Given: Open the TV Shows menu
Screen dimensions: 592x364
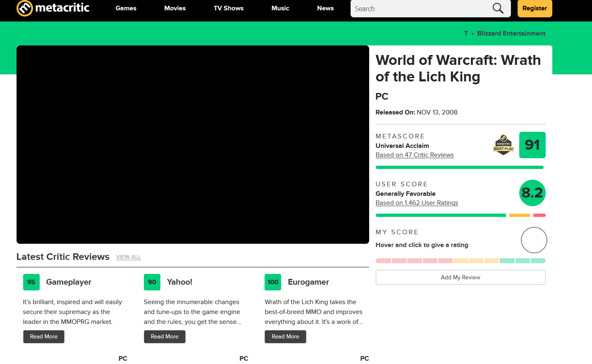Looking at the screenshot, I should [x=229, y=8].
